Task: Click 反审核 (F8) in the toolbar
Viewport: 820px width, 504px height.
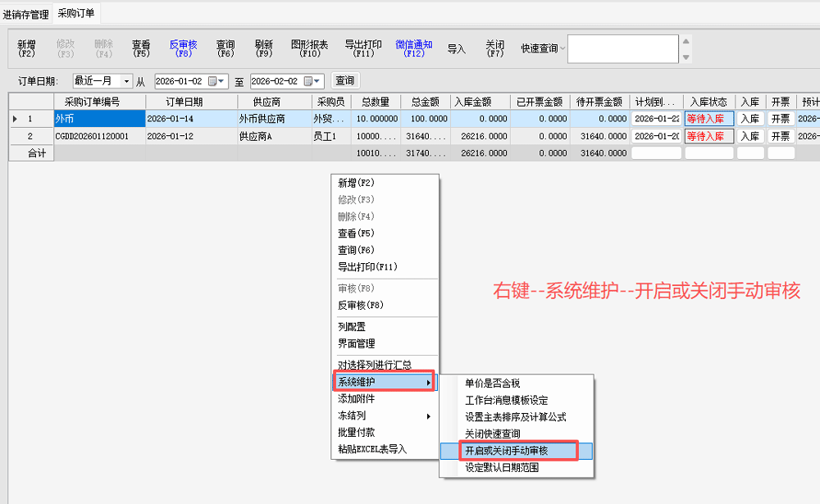Action: coord(184,48)
